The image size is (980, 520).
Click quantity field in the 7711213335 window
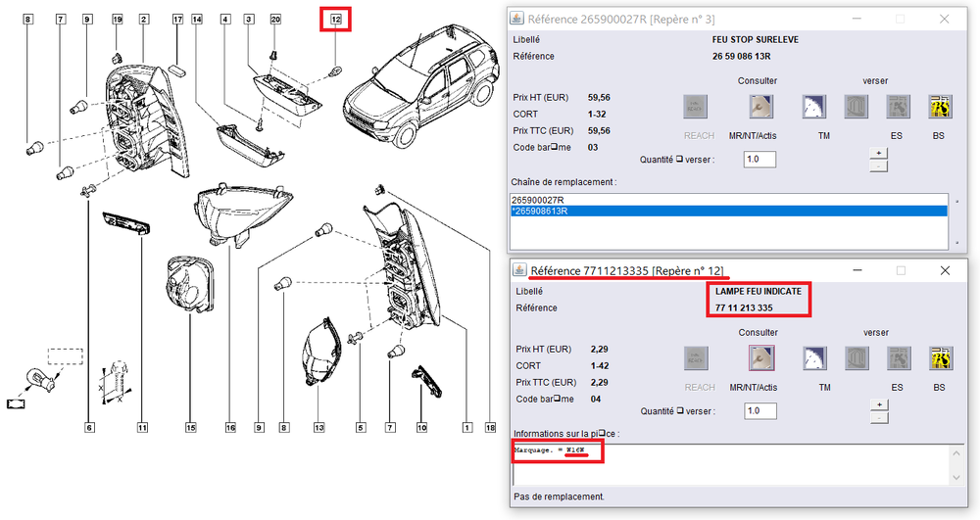759,411
